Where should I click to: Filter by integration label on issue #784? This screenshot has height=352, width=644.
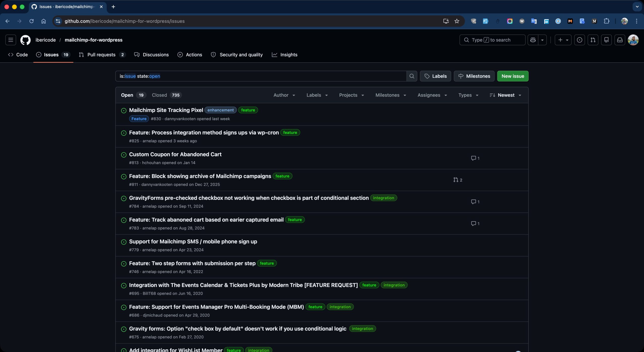pos(383,198)
